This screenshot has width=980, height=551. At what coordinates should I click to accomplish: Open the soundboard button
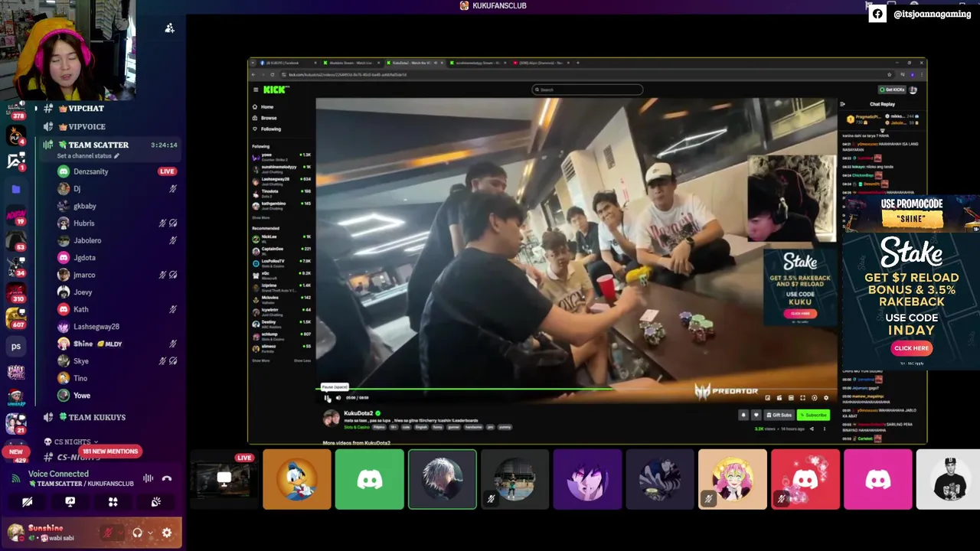[155, 502]
